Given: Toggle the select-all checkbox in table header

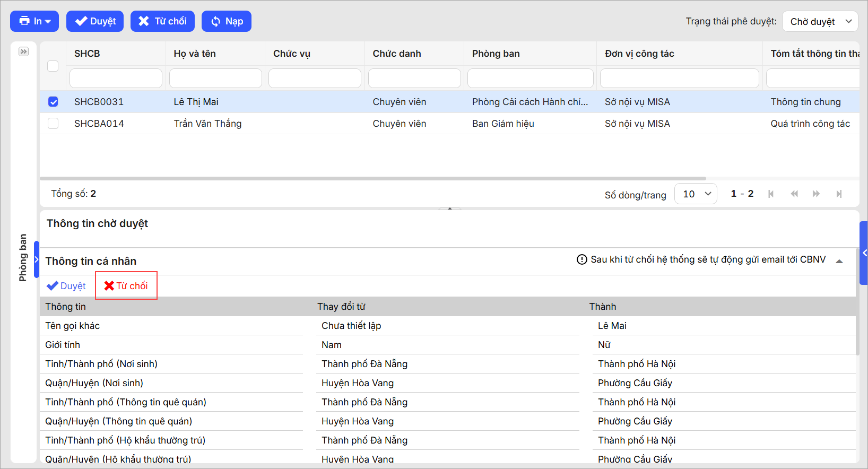Looking at the screenshot, I should click(53, 66).
